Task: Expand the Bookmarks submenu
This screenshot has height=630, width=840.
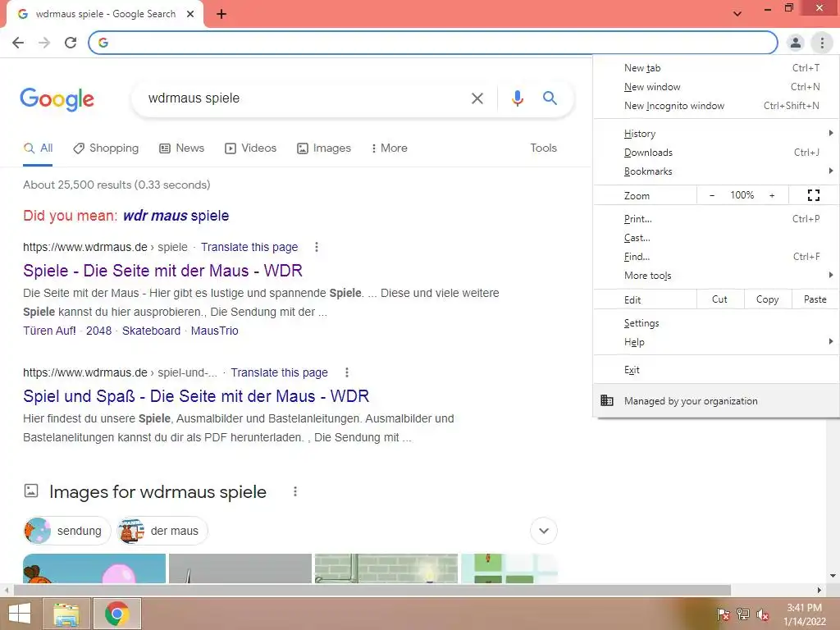Action: click(x=716, y=171)
